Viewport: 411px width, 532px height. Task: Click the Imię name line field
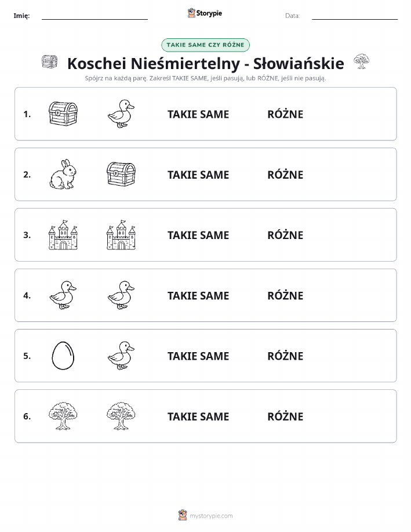coord(94,16)
